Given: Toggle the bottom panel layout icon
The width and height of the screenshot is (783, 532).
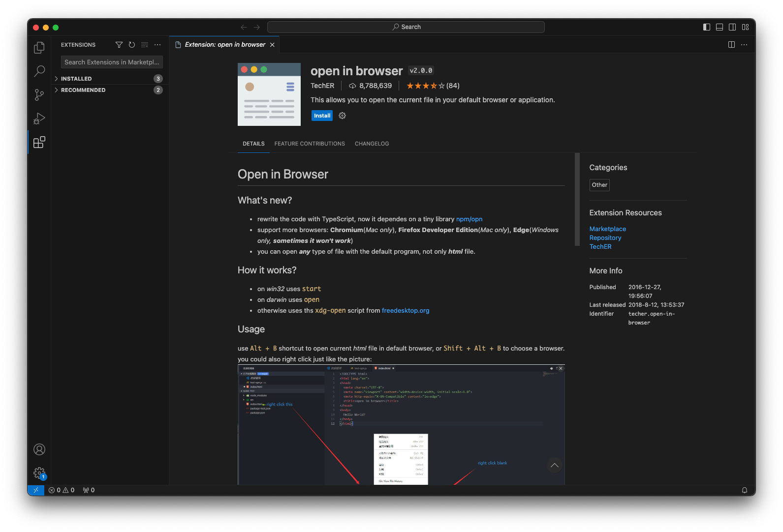Looking at the screenshot, I should tap(720, 27).
